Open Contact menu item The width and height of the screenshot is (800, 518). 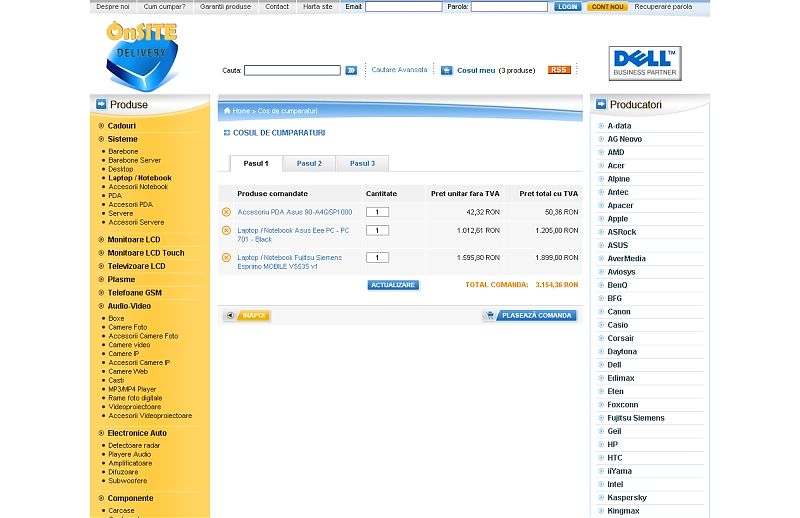277,7
